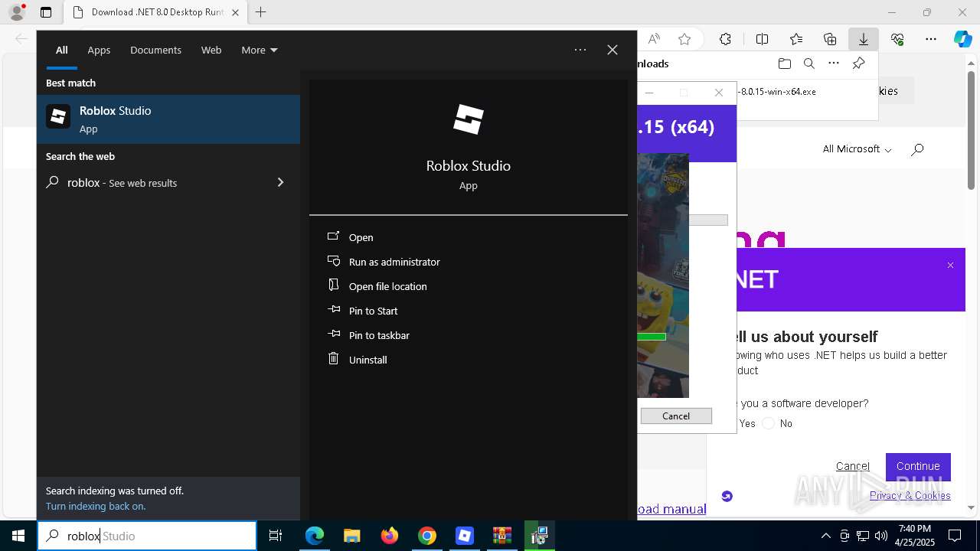This screenshot has width=980, height=551.
Task: Click Continue on the survey banner
Action: [918, 466]
